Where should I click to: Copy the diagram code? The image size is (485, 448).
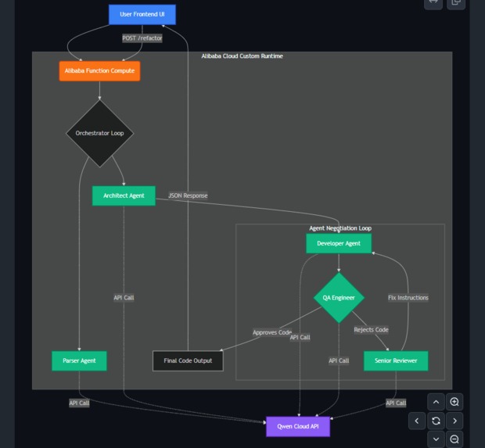(456, 3)
